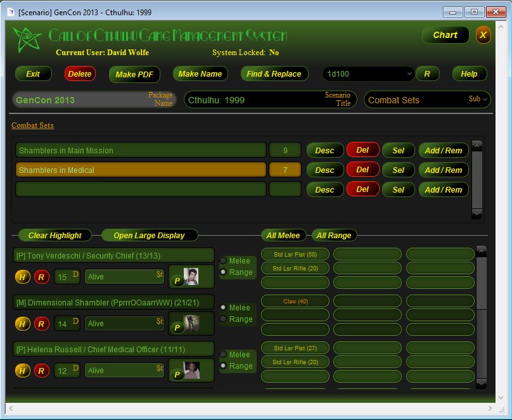Click the All Melee button
This screenshot has width=512, height=420.
pyautogui.click(x=283, y=235)
